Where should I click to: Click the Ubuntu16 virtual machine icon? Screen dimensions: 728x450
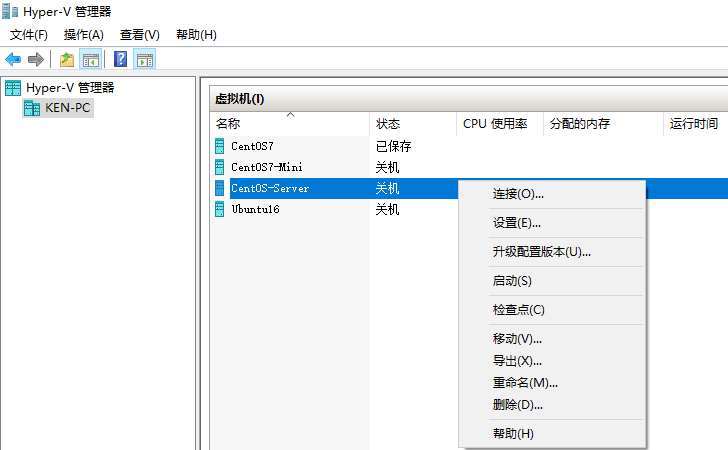click(x=220, y=209)
